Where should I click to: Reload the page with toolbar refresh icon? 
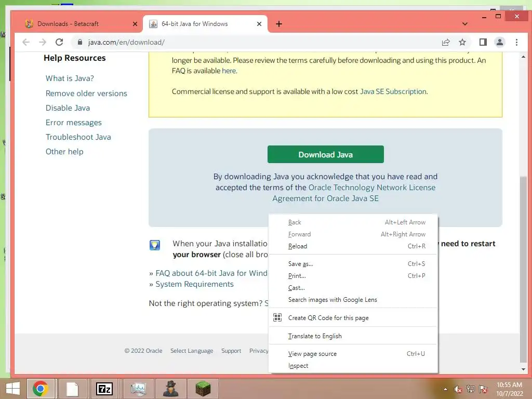click(59, 42)
